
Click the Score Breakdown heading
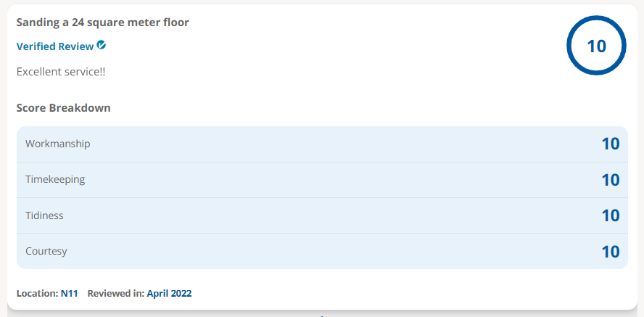(63, 108)
